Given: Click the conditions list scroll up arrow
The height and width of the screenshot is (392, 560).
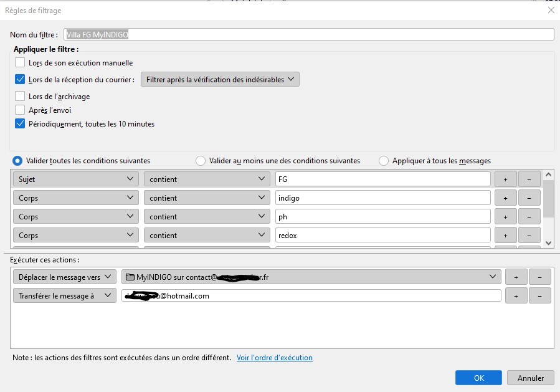Looking at the screenshot, I should [x=549, y=174].
